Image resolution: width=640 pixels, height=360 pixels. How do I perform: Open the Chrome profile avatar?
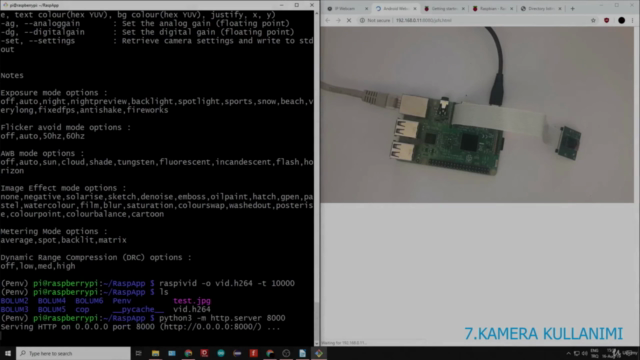pyautogui.click(x=621, y=20)
